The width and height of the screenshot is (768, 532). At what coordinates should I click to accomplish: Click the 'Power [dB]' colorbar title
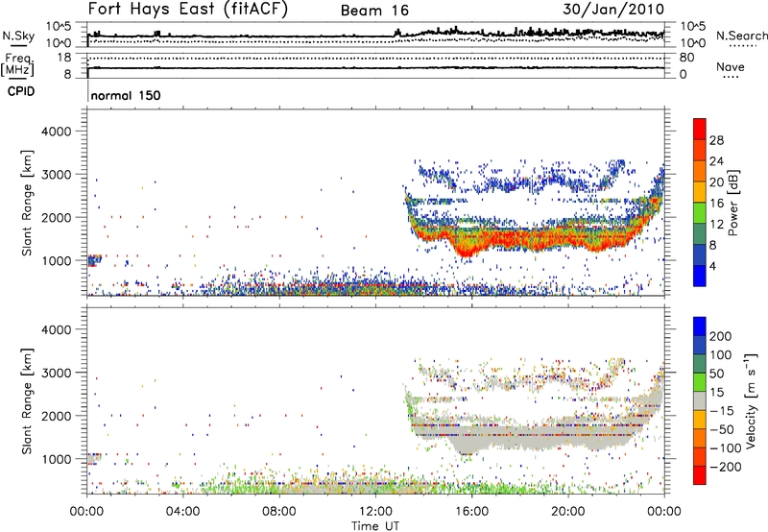coord(732,203)
